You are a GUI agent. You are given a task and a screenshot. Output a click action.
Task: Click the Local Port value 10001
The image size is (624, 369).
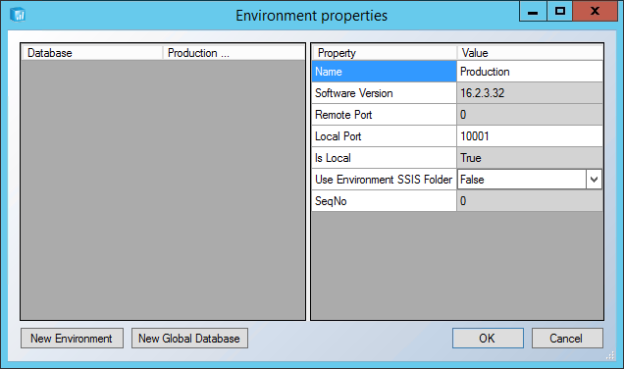tap(530, 136)
